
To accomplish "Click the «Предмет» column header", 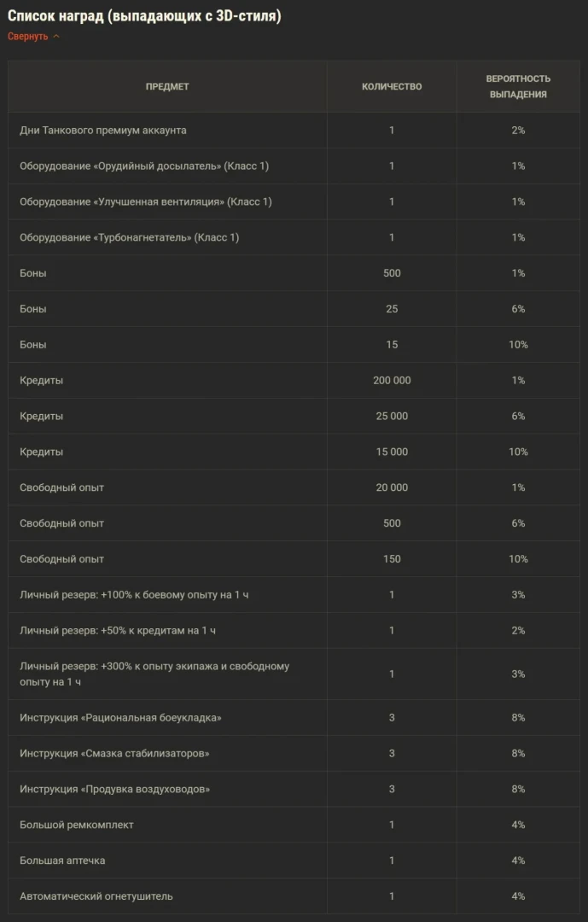I will [x=167, y=86].
